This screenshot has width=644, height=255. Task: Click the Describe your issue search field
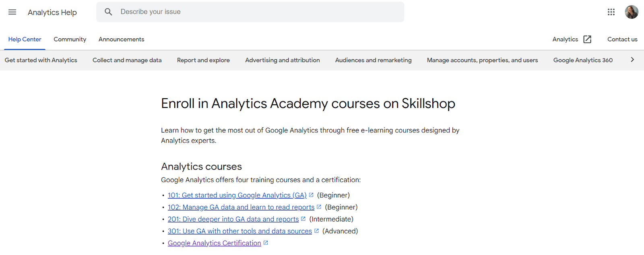click(x=201, y=12)
